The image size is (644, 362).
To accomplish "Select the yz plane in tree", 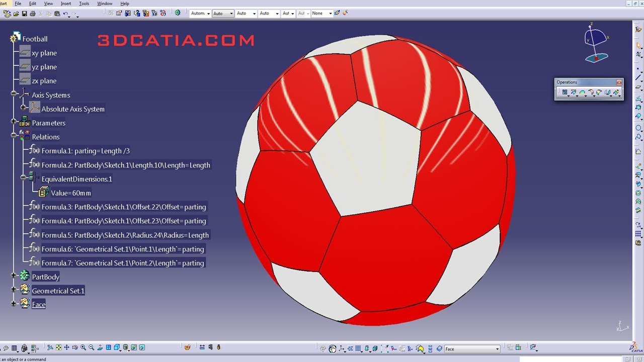I will [44, 67].
